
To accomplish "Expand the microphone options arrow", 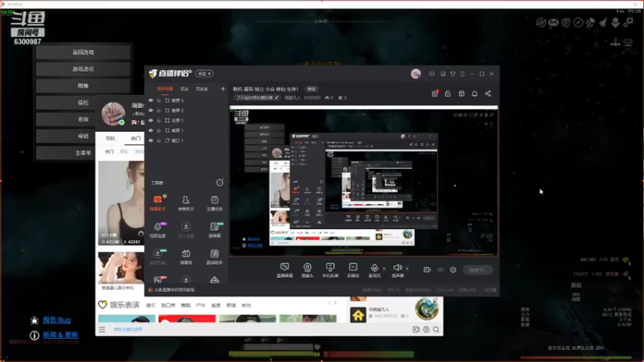I will 384,269.
